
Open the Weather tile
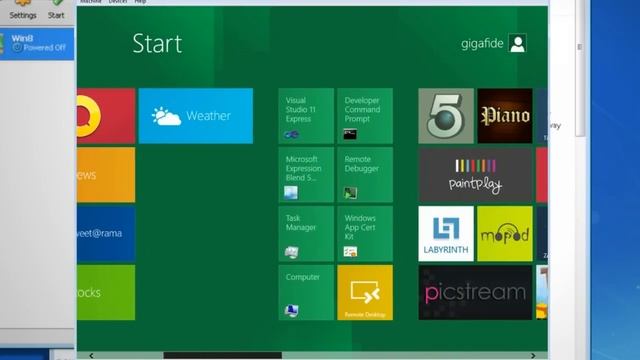(x=196, y=116)
